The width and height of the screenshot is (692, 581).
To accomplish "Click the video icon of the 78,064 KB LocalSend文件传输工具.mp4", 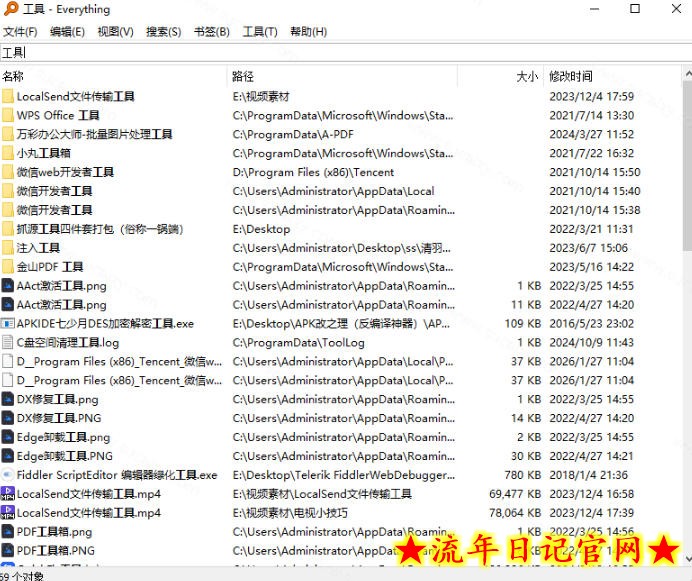I will tap(8, 513).
